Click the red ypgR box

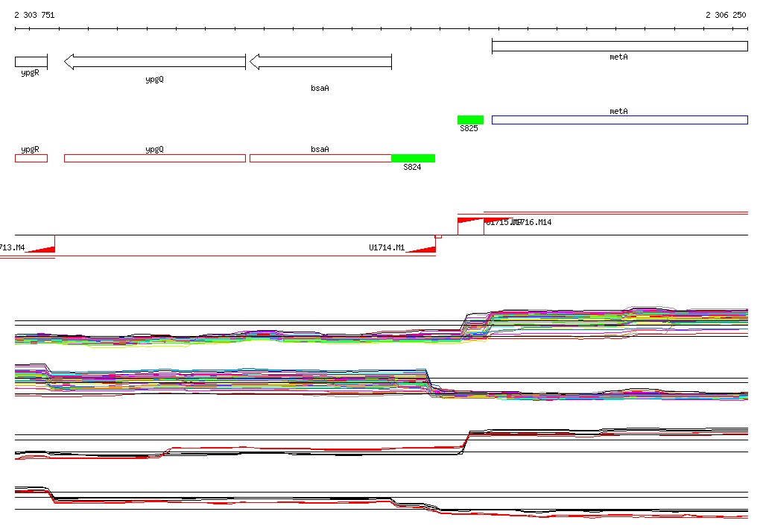31,158
